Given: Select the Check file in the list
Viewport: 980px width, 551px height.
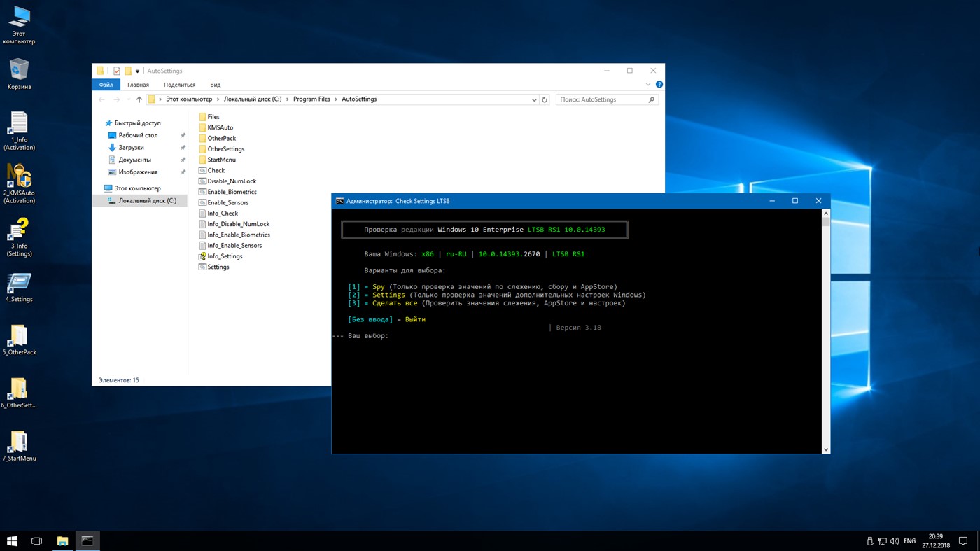Looking at the screenshot, I should 211,171.
